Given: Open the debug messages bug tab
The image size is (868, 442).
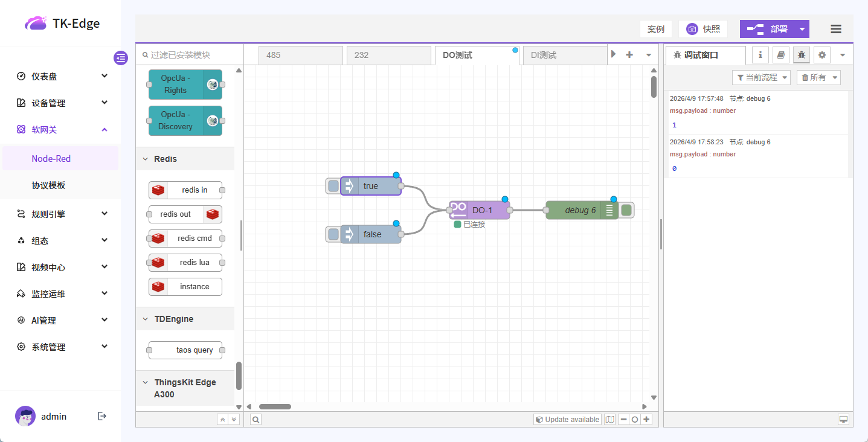Looking at the screenshot, I should tap(801, 55).
